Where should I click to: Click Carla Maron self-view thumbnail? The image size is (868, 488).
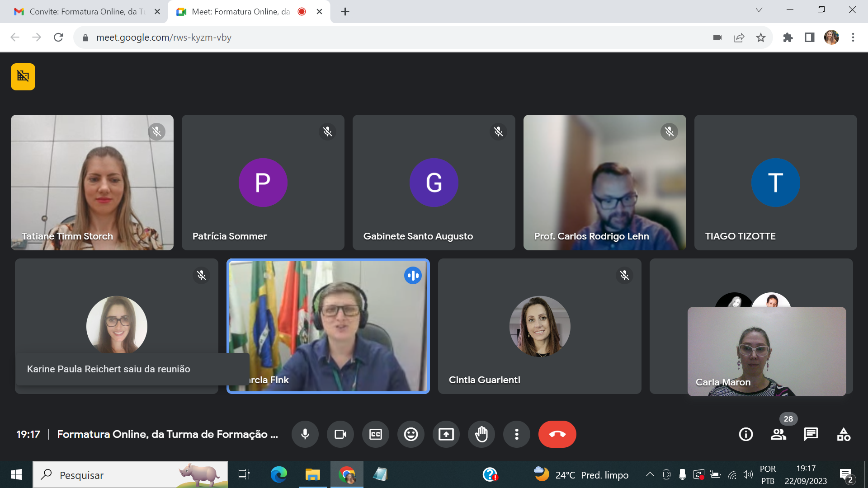(x=767, y=352)
